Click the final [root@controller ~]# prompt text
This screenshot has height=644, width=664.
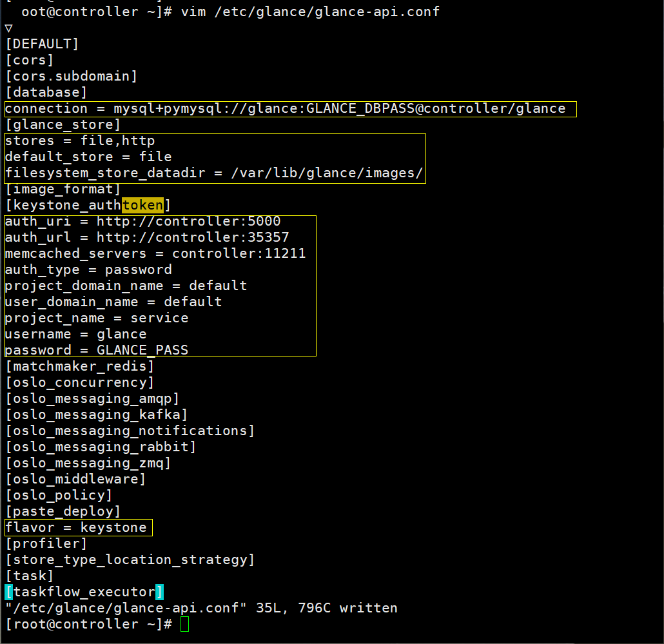coord(89,624)
